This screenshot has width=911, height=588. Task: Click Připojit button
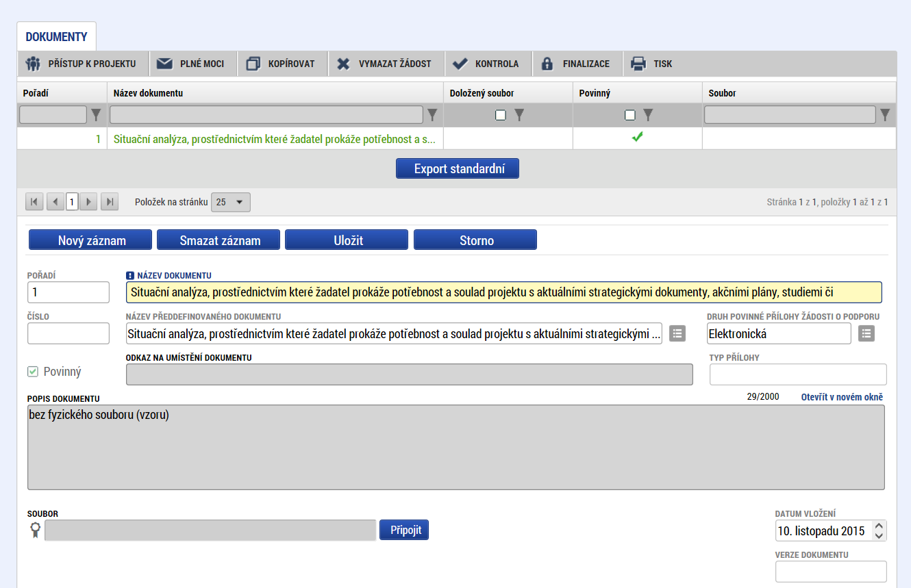click(x=404, y=531)
